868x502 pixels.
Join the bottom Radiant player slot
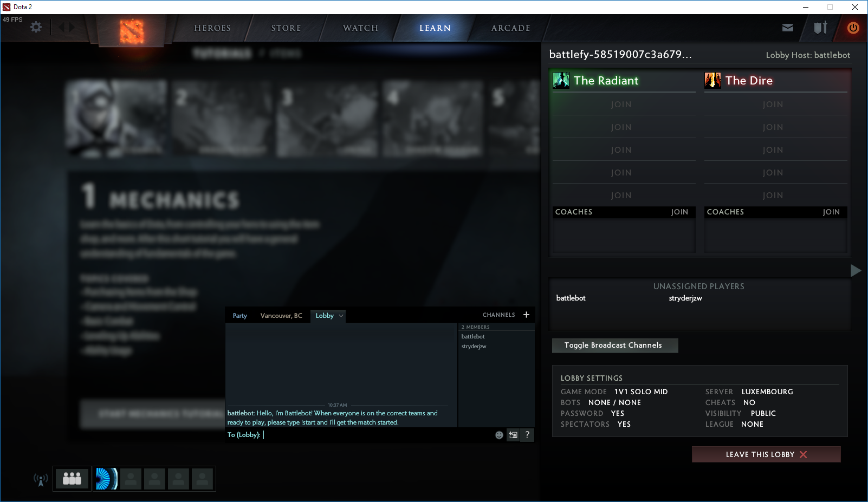pyautogui.click(x=624, y=195)
